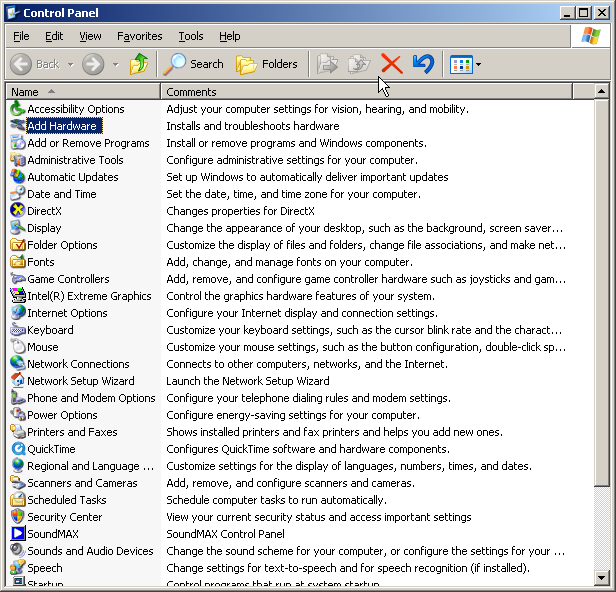Screen dimensions: 616x592
Task: Open the Views dropdown arrow
Action: 478,64
